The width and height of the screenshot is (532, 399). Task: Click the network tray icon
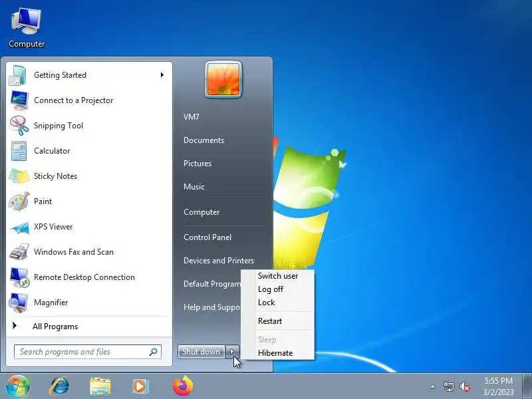[x=448, y=386]
